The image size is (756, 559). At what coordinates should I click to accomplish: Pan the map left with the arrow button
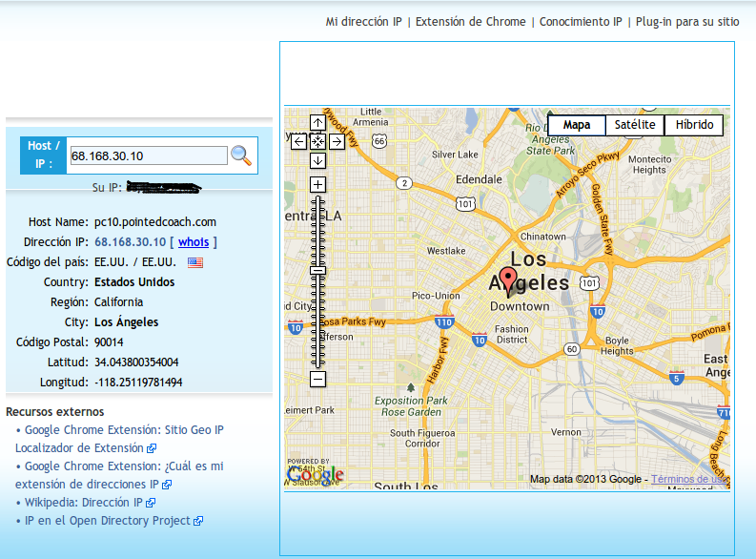pos(299,142)
